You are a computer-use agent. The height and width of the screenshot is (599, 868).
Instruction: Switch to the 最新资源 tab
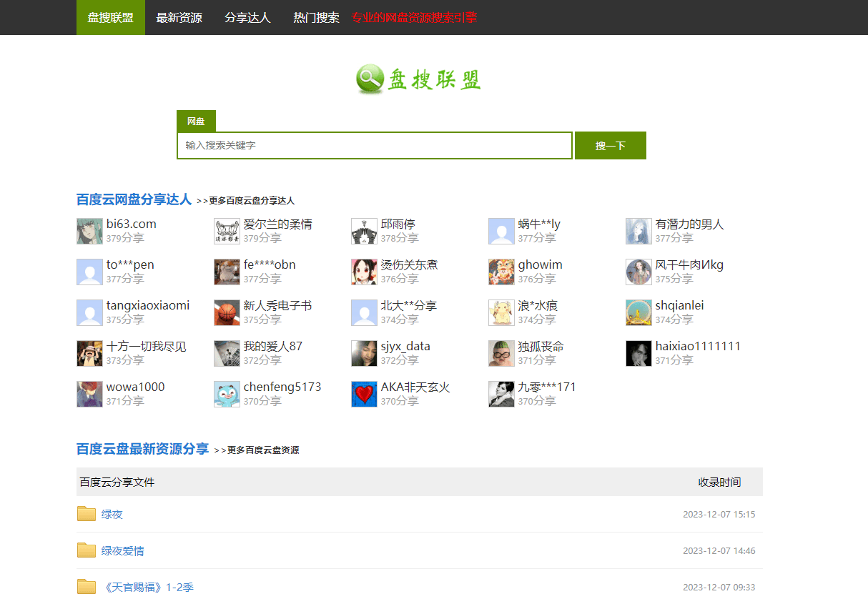(x=179, y=18)
